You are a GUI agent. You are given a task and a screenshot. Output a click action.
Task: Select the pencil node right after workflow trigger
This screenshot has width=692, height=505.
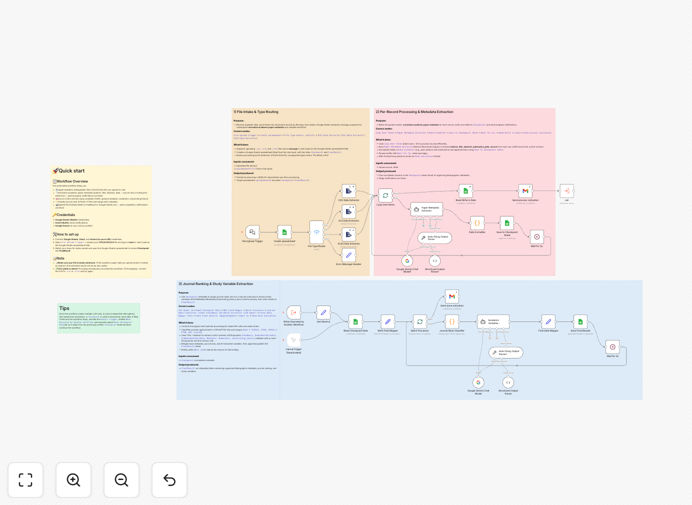coord(323,313)
